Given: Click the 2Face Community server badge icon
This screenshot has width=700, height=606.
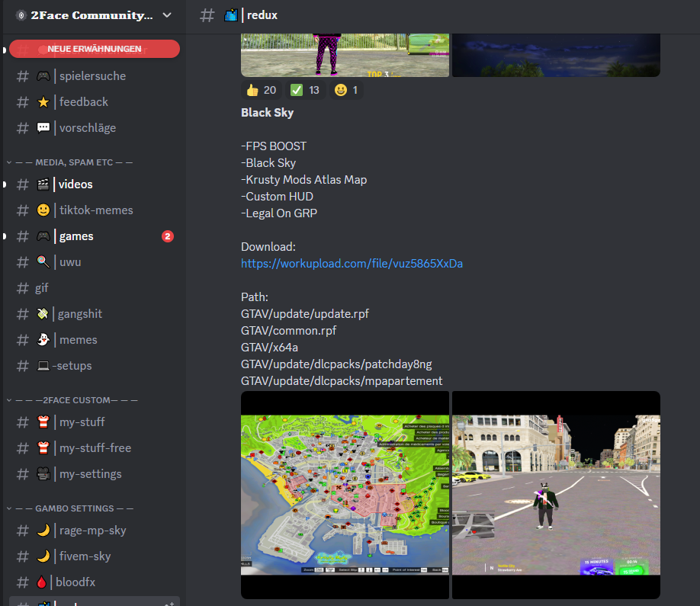Looking at the screenshot, I should pyautogui.click(x=21, y=15).
